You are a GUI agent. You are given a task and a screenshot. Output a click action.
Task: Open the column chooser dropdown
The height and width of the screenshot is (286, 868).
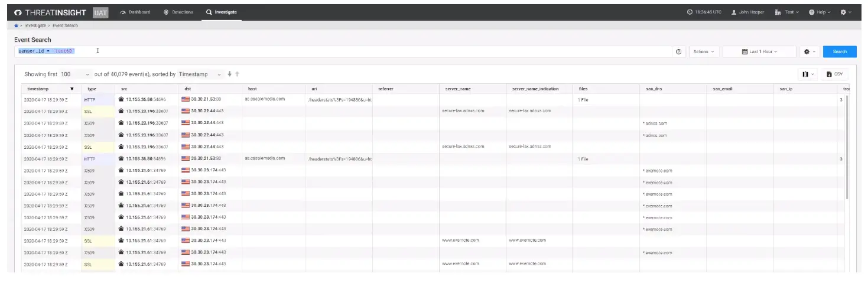[x=808, y=74]
